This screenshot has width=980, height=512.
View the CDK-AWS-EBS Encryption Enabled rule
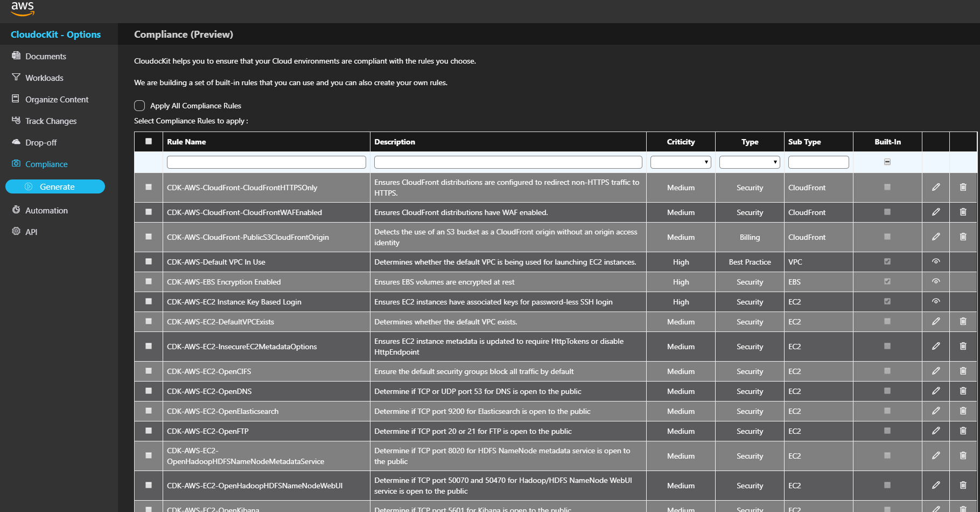[x=936, y=281]
